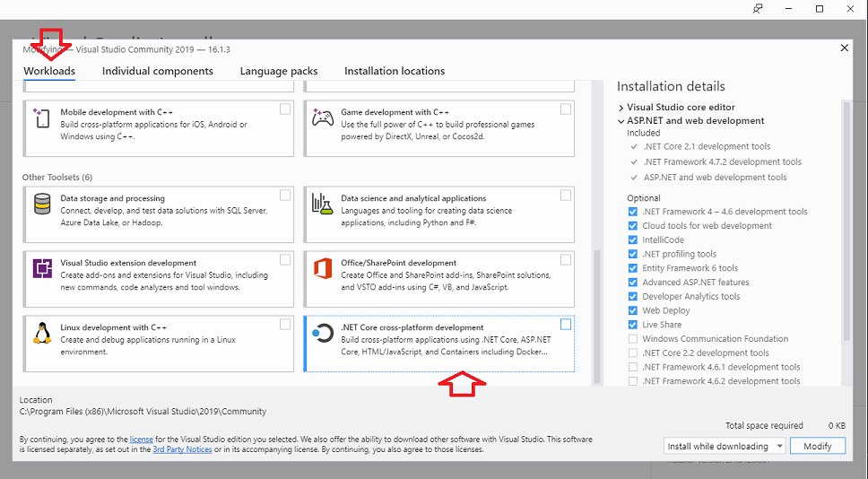Check Data storage and processing workload

[285, 195]
